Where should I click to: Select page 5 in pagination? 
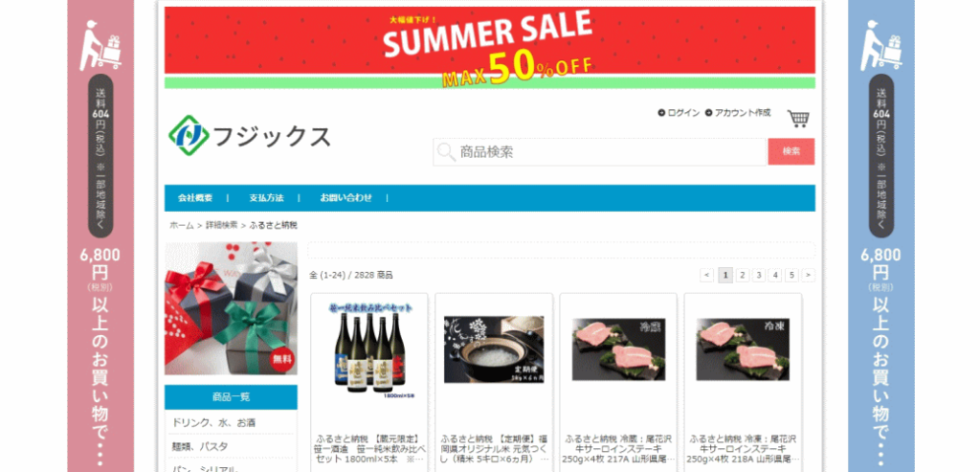pyautogui.click(x=791, y=275)
